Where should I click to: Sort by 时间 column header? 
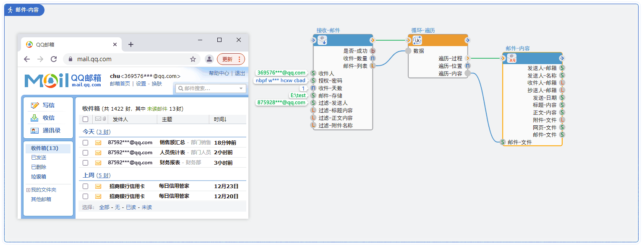220,119
